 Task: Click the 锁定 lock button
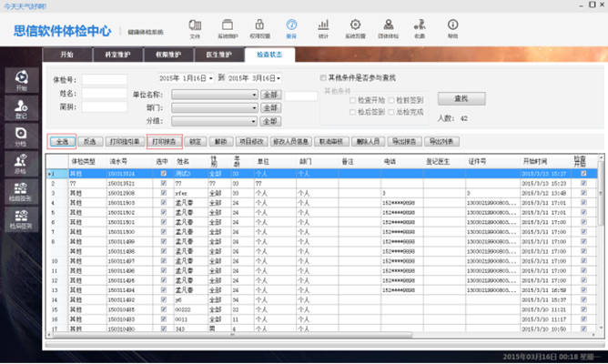tap(196, 142)
